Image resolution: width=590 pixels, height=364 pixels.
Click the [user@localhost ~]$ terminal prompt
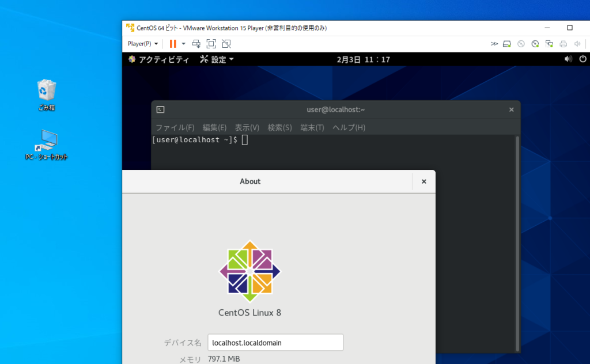[195, 140]
